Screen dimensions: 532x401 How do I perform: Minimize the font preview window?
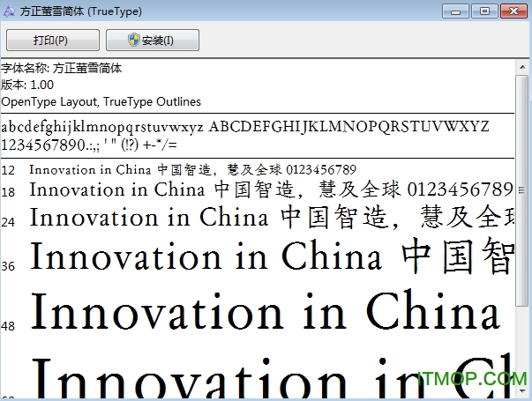(455, 11)
